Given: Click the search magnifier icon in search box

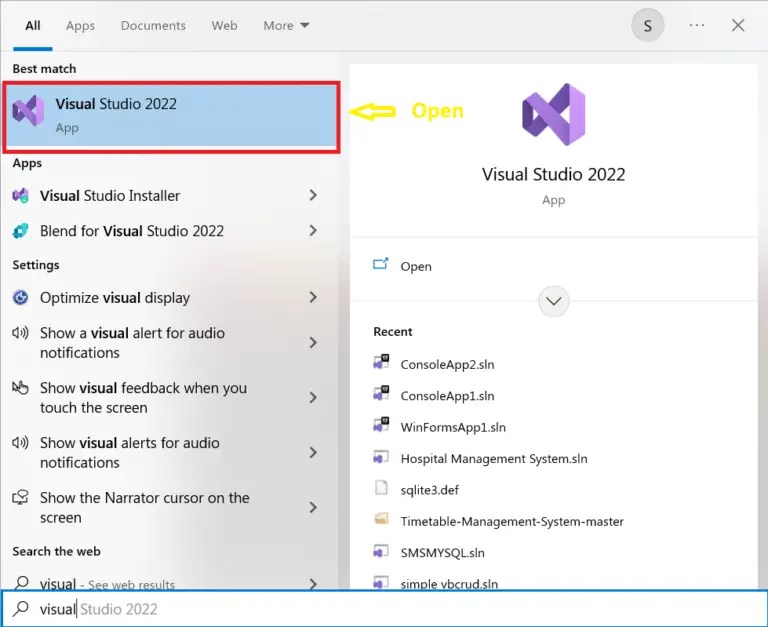Looking at the screenshot, I should (21, 609).
